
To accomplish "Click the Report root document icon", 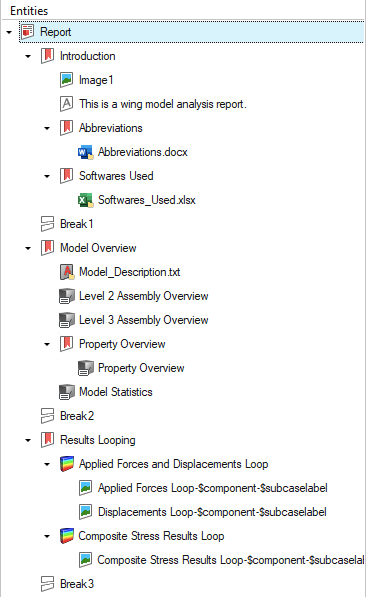I will point(27,32).
